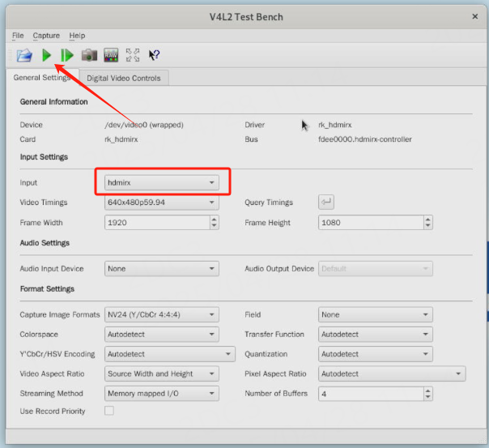Screen dimensions: 489x448
Task: Open the Capture Image Formats dropdown
Action: (x=162, y=314)
